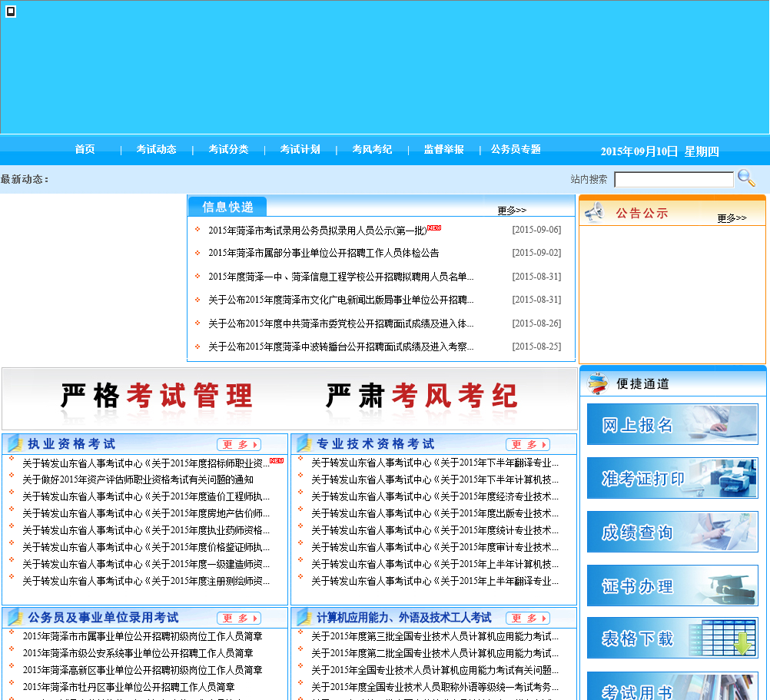The image size is (770, 700).
Task: Go to 首页 in navigation bar
Action: [85, 149]
